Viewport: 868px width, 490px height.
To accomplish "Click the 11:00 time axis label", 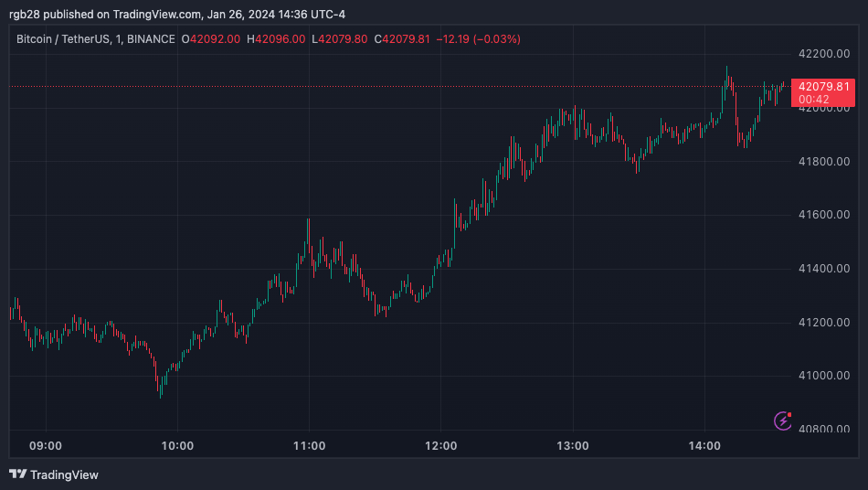I will (x=310, y=446).
